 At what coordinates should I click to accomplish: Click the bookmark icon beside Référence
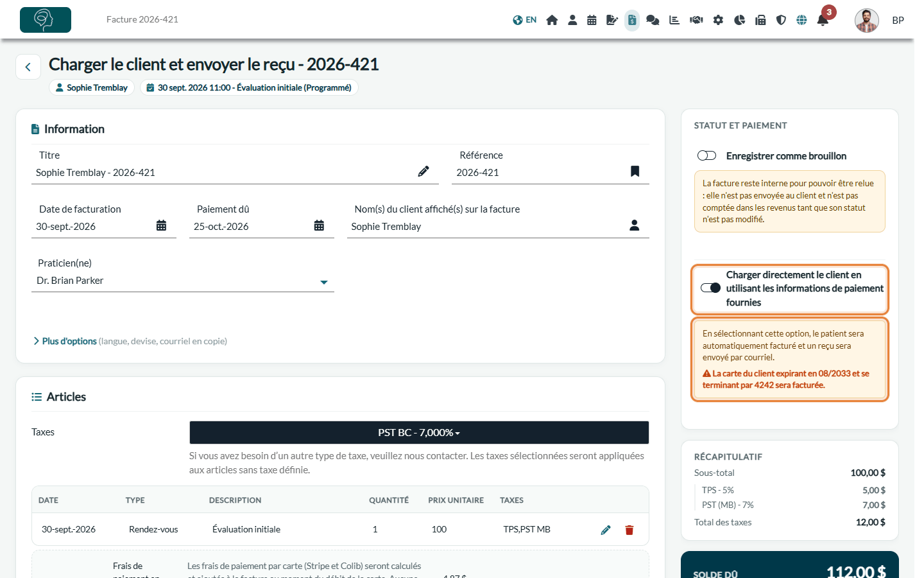[x=635, y=171]
